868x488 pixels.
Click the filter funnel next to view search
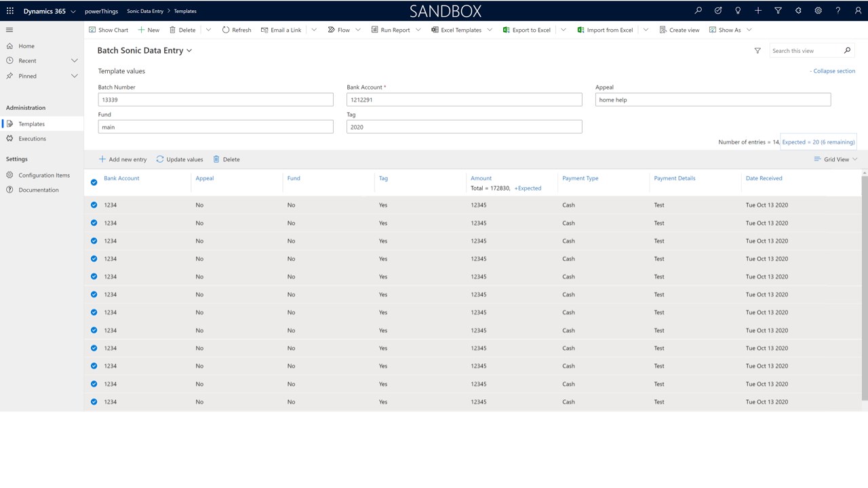[757, 51]
